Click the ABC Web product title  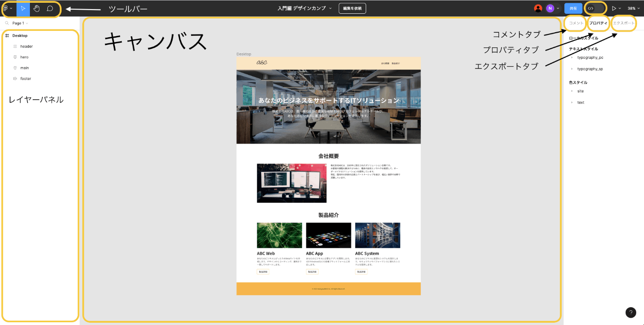click(x=266, y=253)
